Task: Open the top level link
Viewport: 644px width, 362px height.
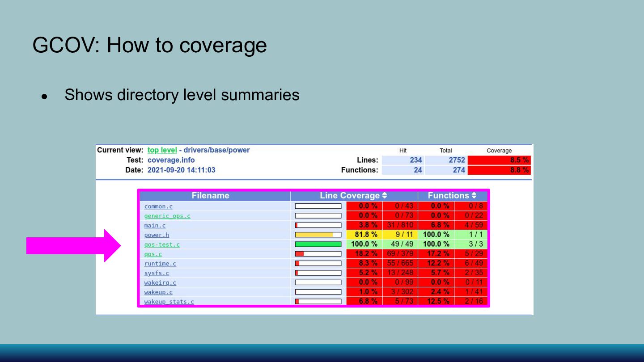Action: pyautogui.click(x=162, y=150)
